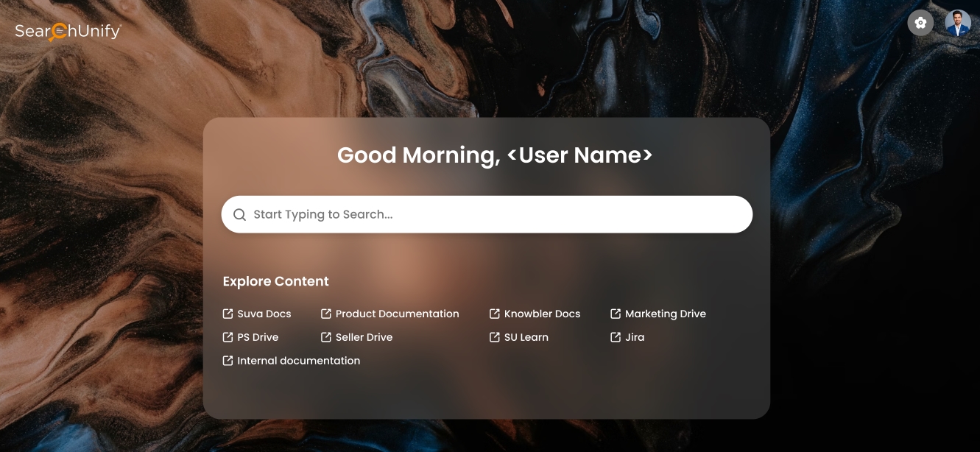Open the Seller Drive link text
The height and width of the screenshot is (452, 980).
tap(364, 338)
